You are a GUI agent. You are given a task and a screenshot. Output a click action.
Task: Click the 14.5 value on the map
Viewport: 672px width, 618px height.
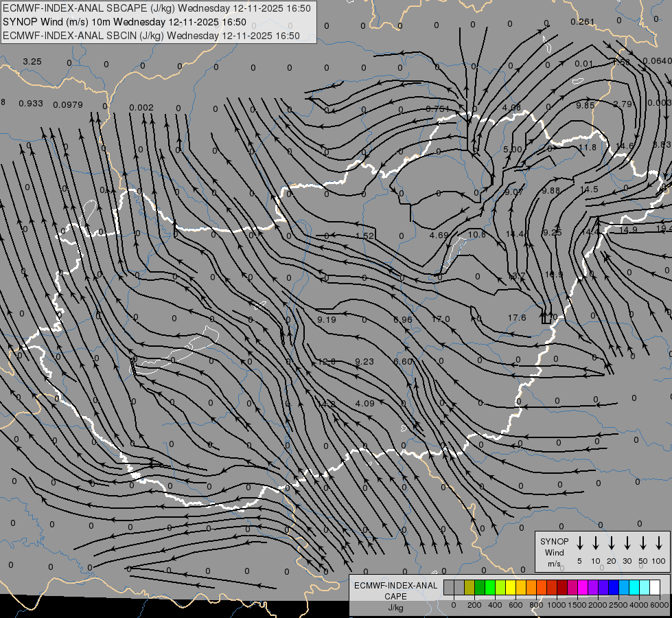click(589, 189)
